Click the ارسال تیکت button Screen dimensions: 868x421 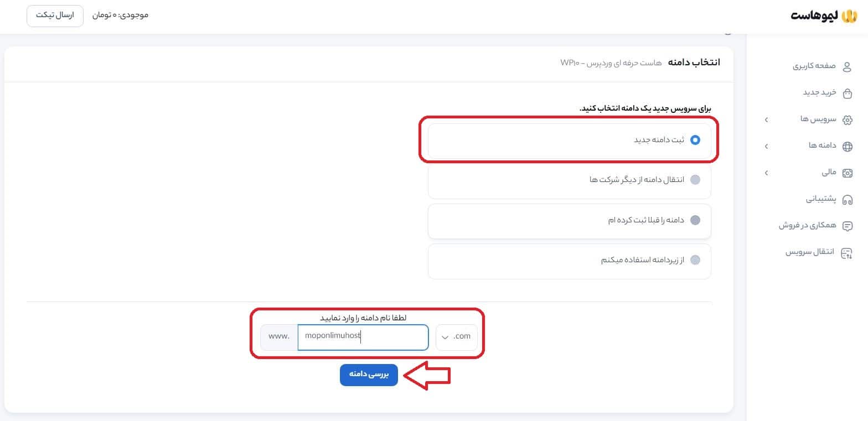[x=54, y=15]
